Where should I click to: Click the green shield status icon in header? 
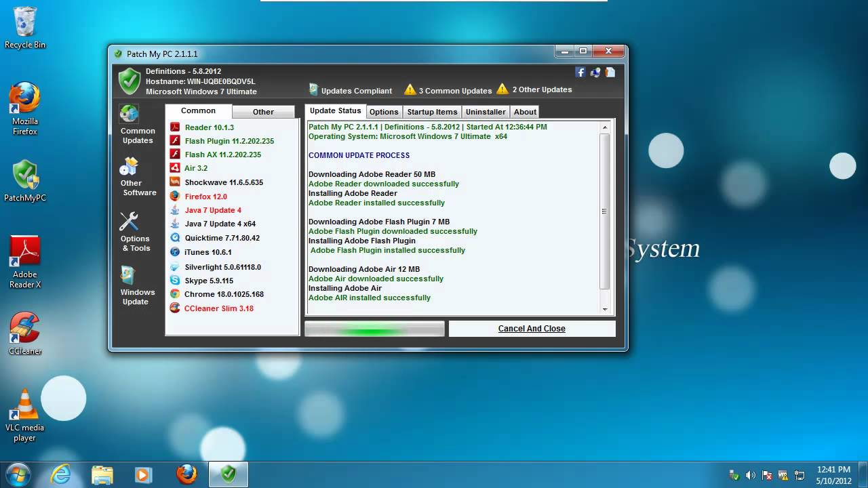(130, 81)
